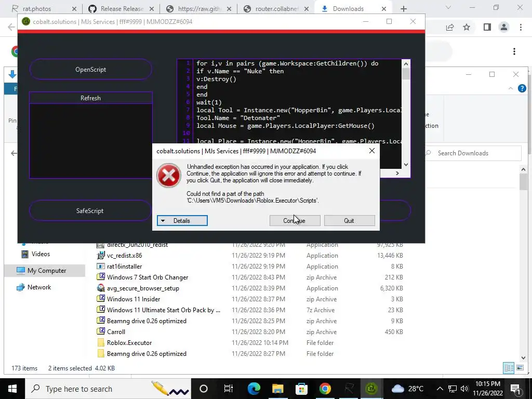
Task: Click the editor horizontal scroll right arrow
Action: (397, 173)
